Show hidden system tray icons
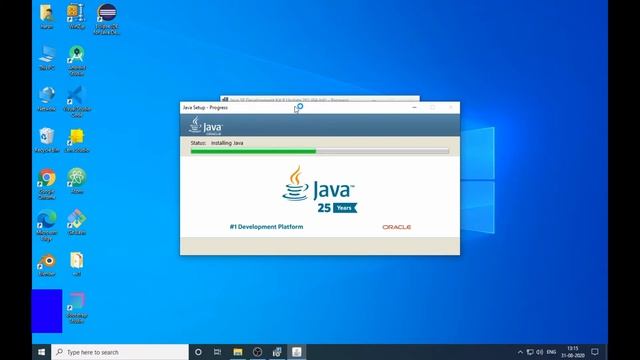Viewport: 640px width, 360px height. (x=520, y=352)
